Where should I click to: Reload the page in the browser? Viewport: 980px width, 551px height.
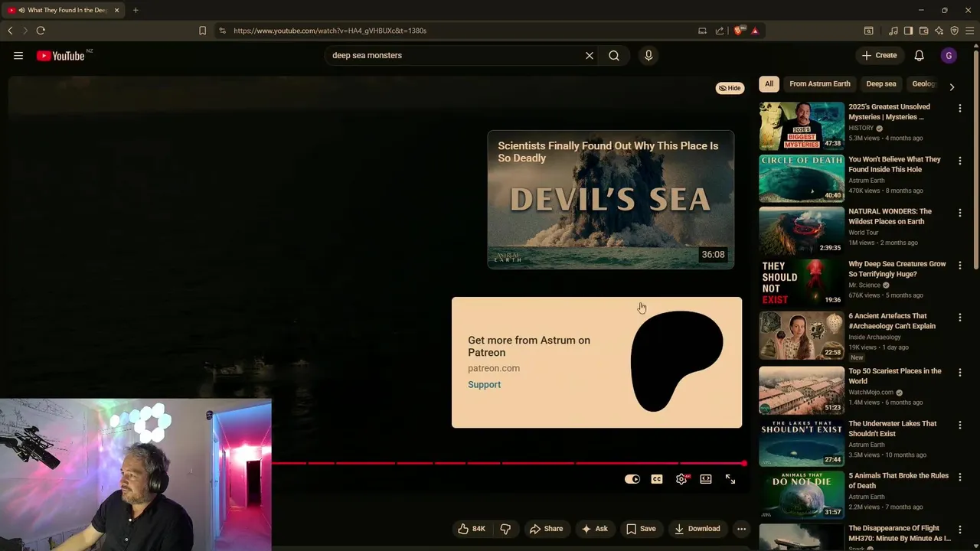(x=41, y=31)
